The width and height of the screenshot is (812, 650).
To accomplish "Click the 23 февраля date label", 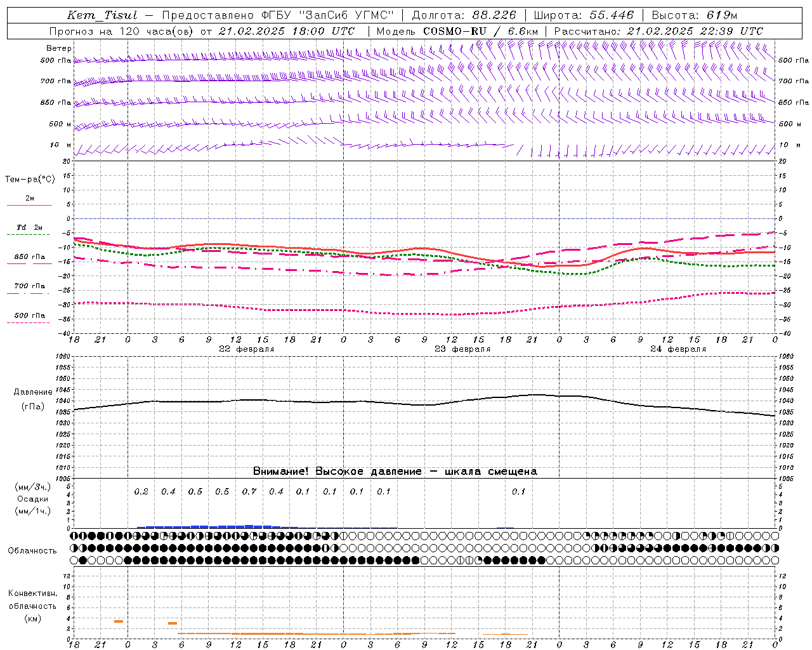I will (462, 349).
